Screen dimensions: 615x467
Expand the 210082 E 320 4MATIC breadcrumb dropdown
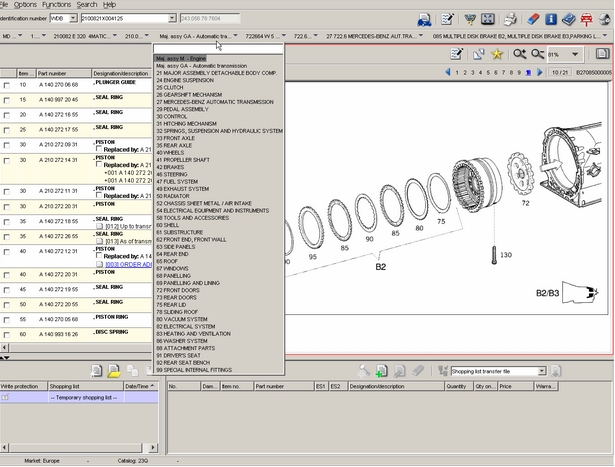pyautogui.click(x=115, y=36)
